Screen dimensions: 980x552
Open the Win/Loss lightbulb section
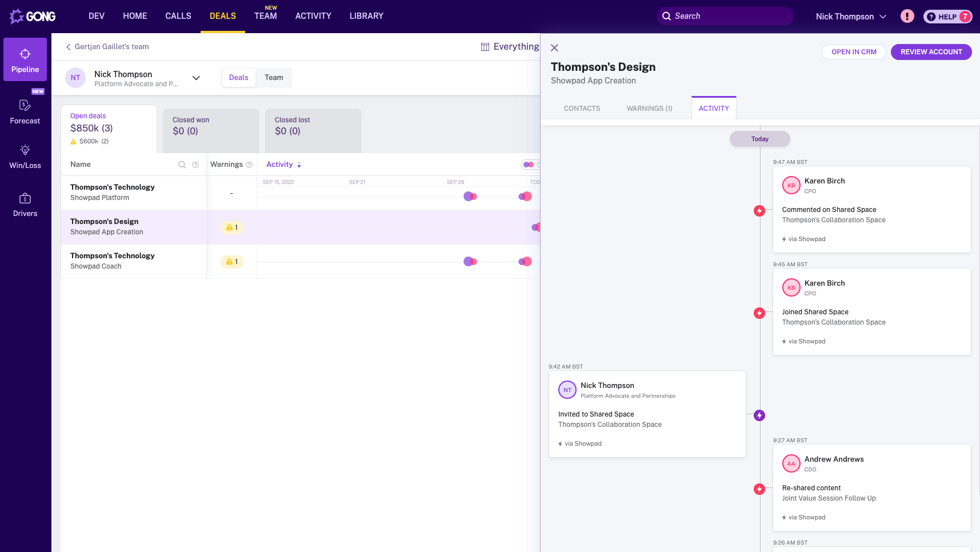coord(25,157)
